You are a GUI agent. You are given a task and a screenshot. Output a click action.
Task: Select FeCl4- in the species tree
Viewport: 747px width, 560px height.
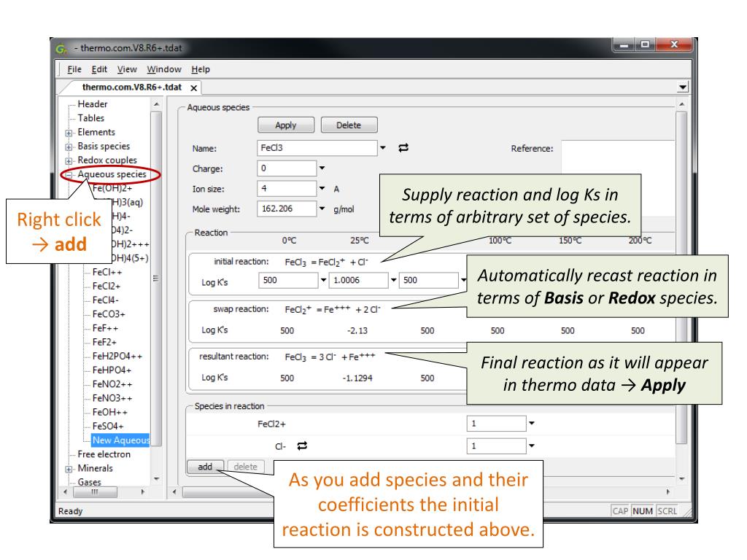(x=105, y=300)
